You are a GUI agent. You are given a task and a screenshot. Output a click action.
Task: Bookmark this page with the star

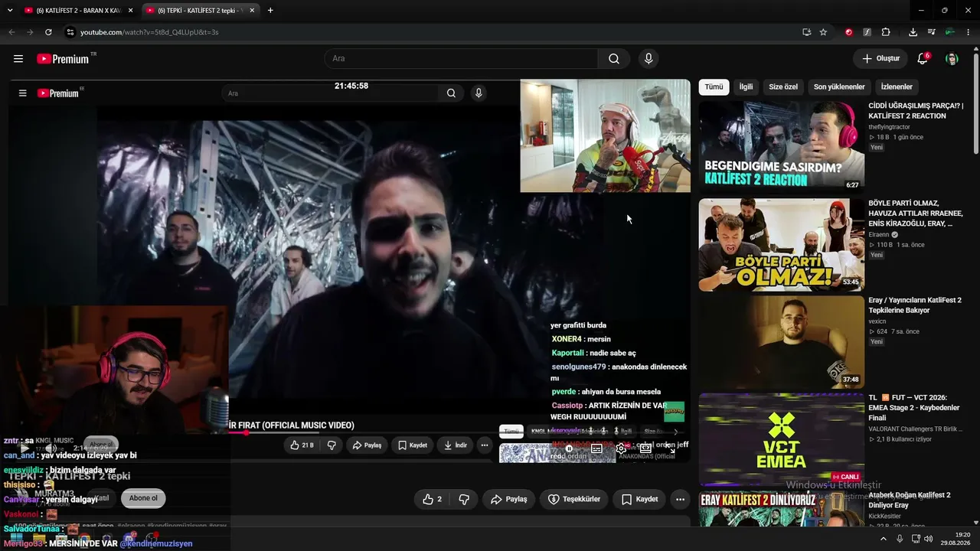click(823, 32)
